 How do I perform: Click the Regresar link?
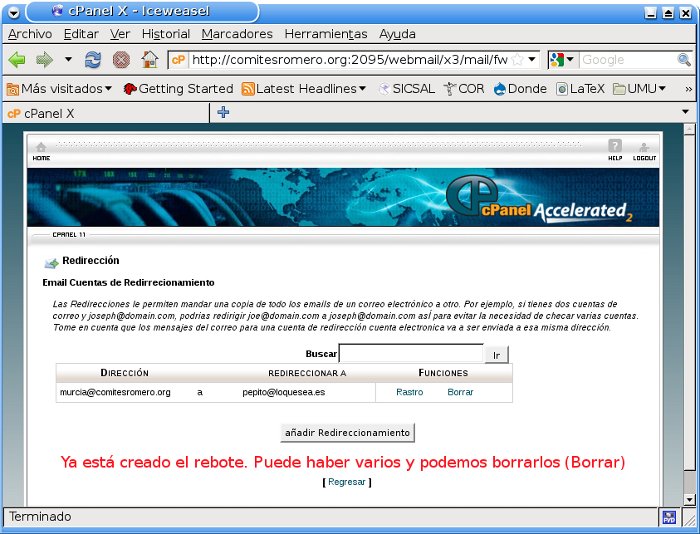[x=347, y=482]
